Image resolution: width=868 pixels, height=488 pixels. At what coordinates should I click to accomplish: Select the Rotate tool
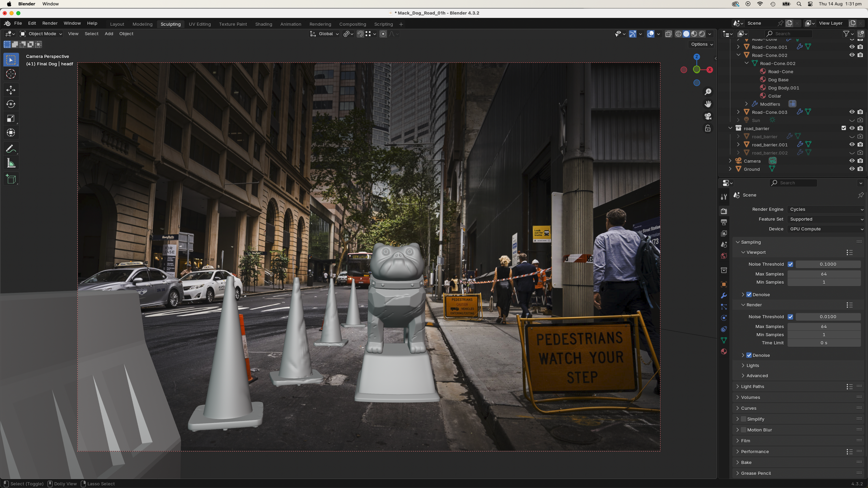[x=11, y=103]
